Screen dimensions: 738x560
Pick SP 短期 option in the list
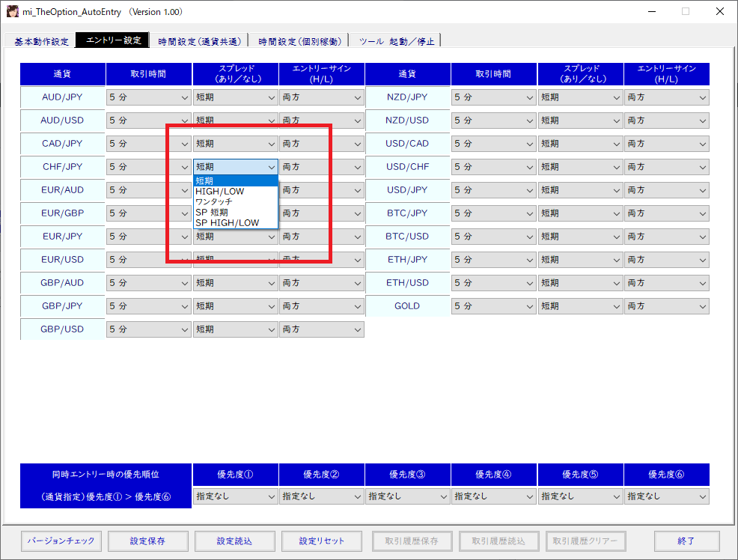[212, 213]
